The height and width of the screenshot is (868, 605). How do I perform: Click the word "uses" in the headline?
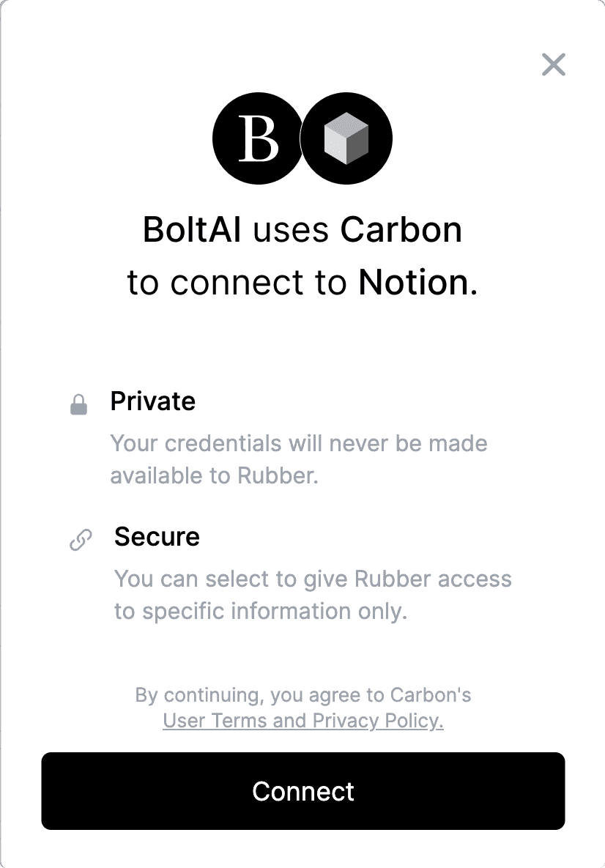click(x=291, y=230)
